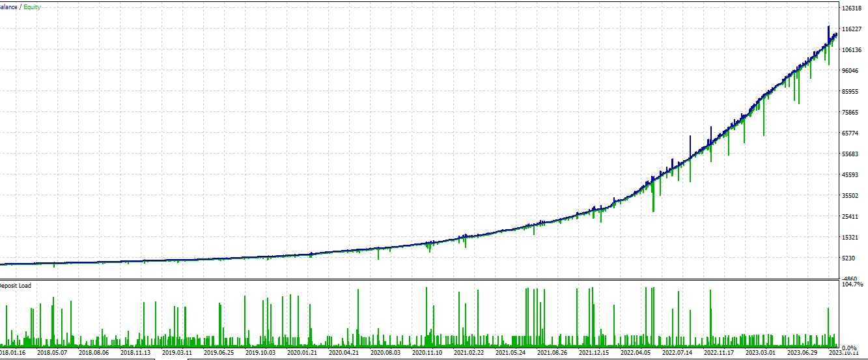The height and width of the screenshot is (360, 868).
Task: Click the 2021.12.15 date marker
Action: pyautogui.click(x=594, y=353)
